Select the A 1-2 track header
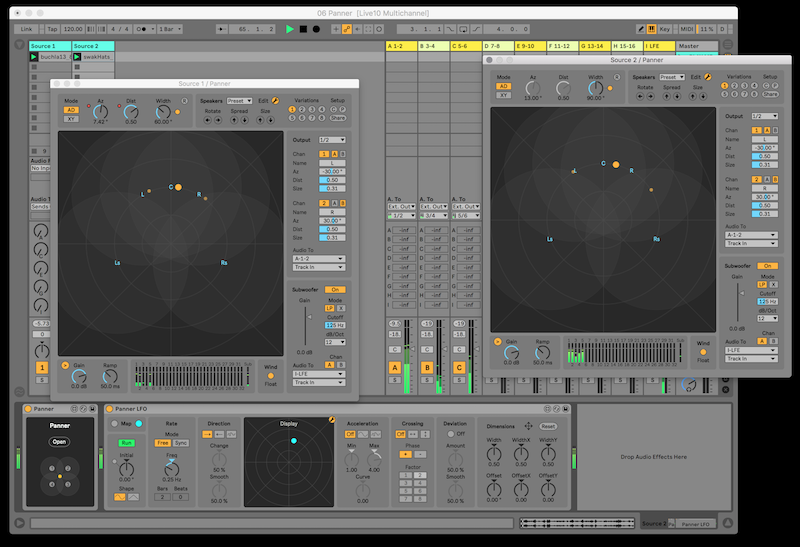800x547 pixels. pyautogui.click(x=401, y=46)
